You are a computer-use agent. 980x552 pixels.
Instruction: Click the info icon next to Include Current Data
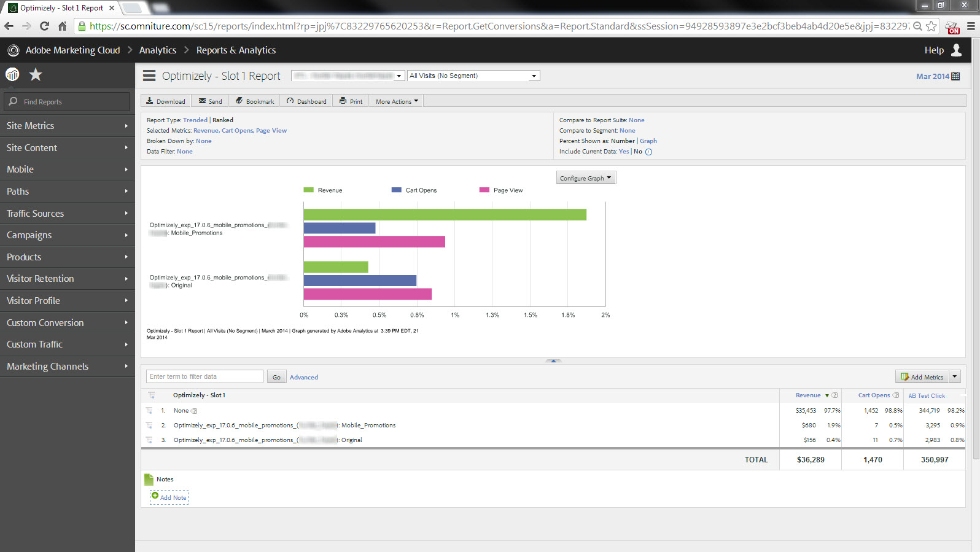tap(648, 152)
